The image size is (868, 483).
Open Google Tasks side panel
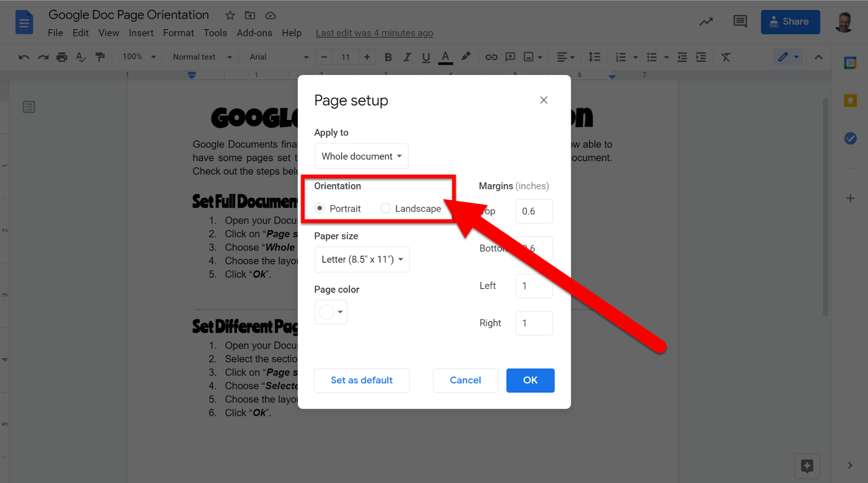tap(850, 138)
